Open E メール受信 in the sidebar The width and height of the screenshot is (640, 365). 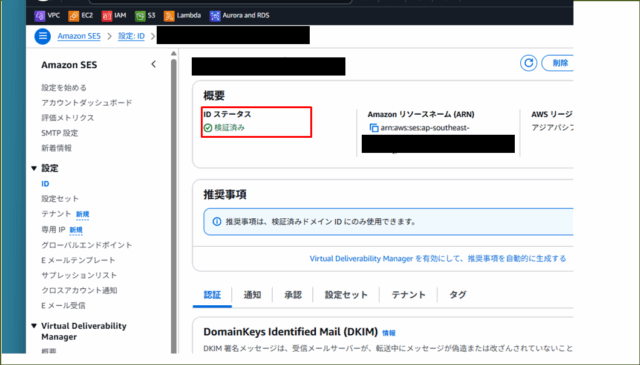click(63, 305)
